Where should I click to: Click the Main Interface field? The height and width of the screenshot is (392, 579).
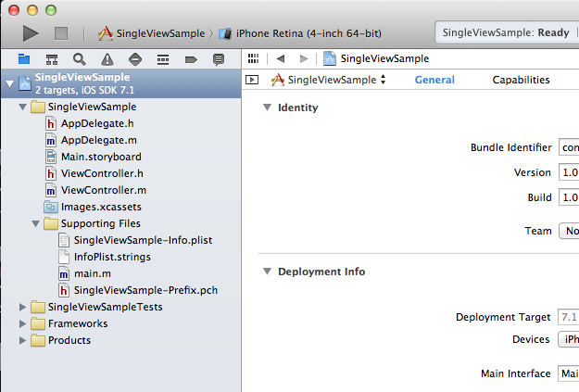(568, 373)
